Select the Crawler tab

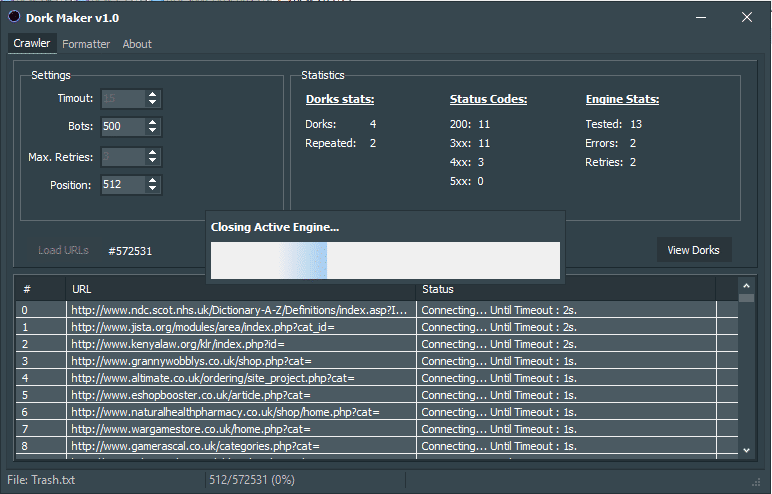click(x=32, y=44)
